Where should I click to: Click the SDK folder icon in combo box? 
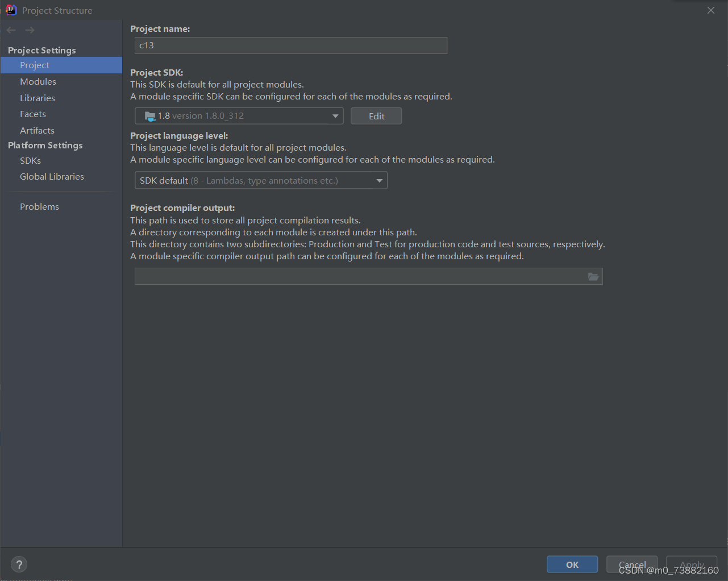(150, 116)
